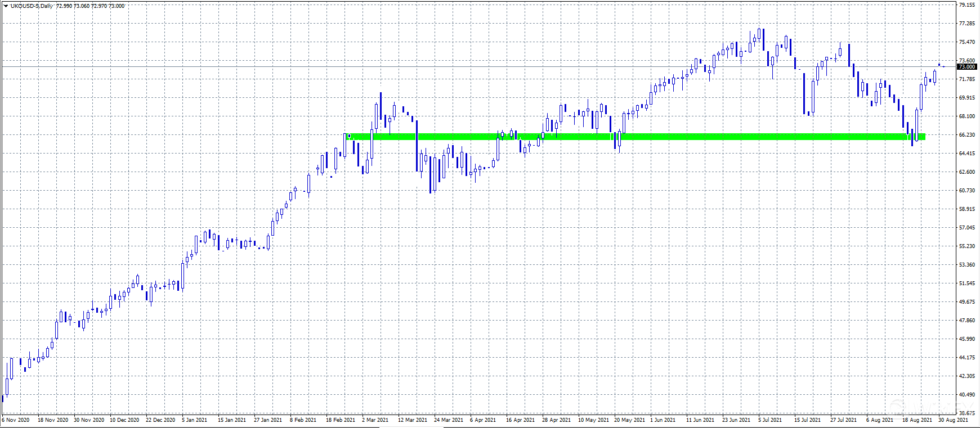Click the 6 Aug 2021 date label

coord(880,420)
